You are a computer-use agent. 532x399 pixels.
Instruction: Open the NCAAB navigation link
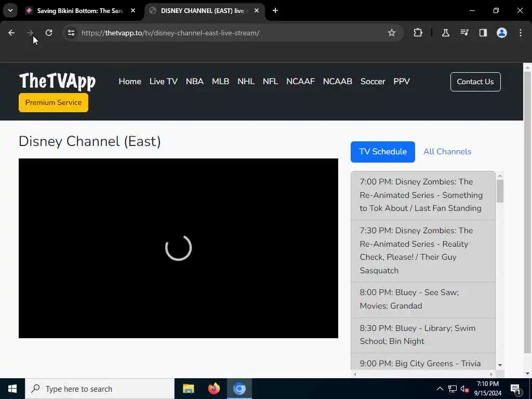(x=338, y=82)
